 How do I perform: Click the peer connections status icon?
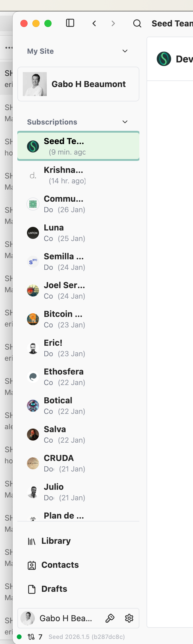(x=31, y=637)
